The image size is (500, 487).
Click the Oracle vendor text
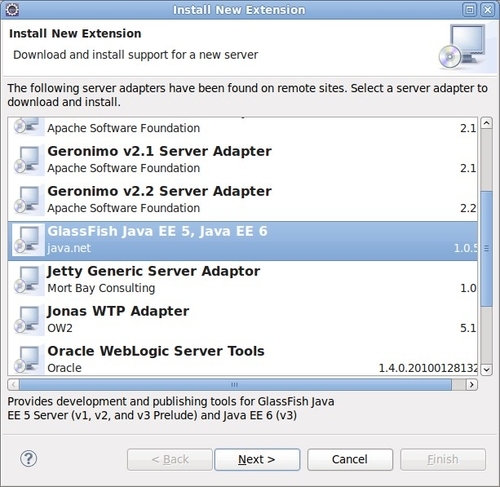click(64, 368)
